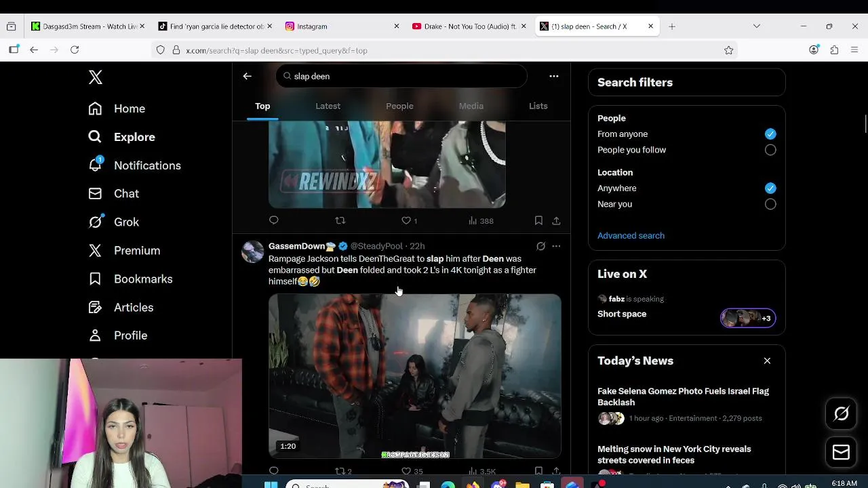Open the X logo home link

96,77
